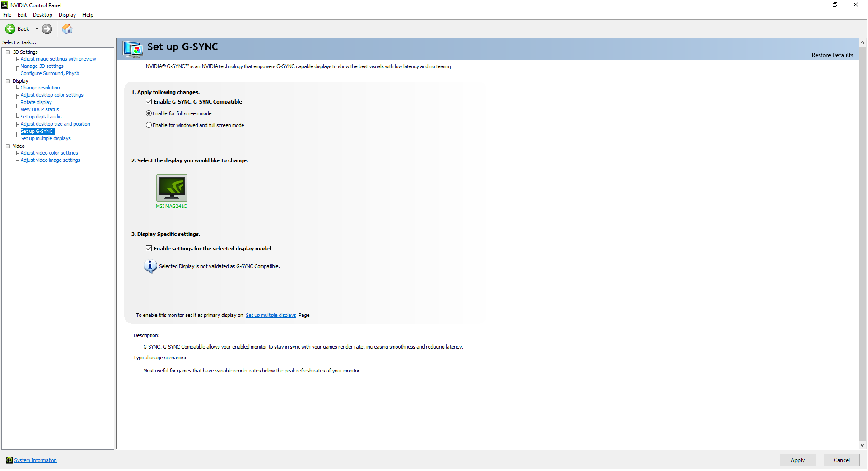Open Set up digital audio
This screenshot has width=868, height=471.
pos(41,117)
